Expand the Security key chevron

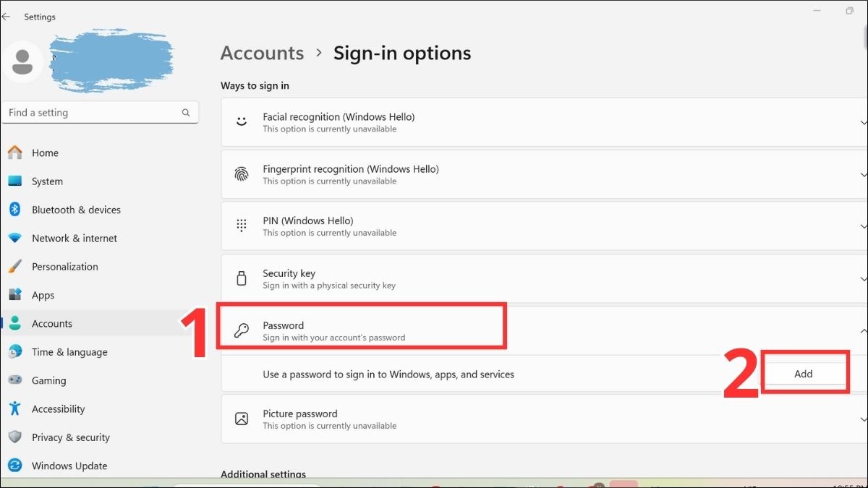point(863,278)
